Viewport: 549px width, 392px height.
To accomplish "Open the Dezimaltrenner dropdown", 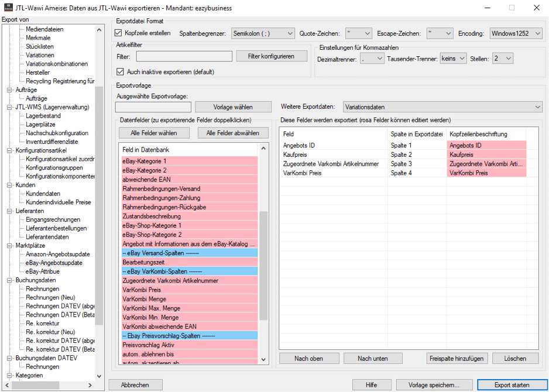I will (372, 59).
